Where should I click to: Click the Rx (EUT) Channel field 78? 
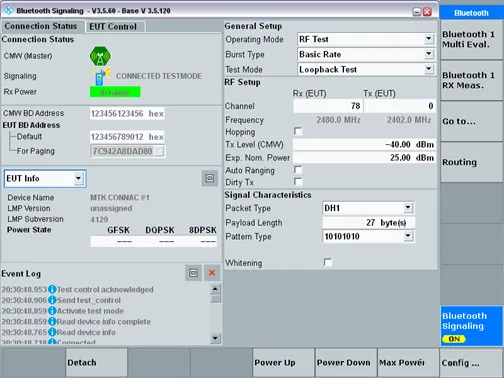tap(328, 106)
